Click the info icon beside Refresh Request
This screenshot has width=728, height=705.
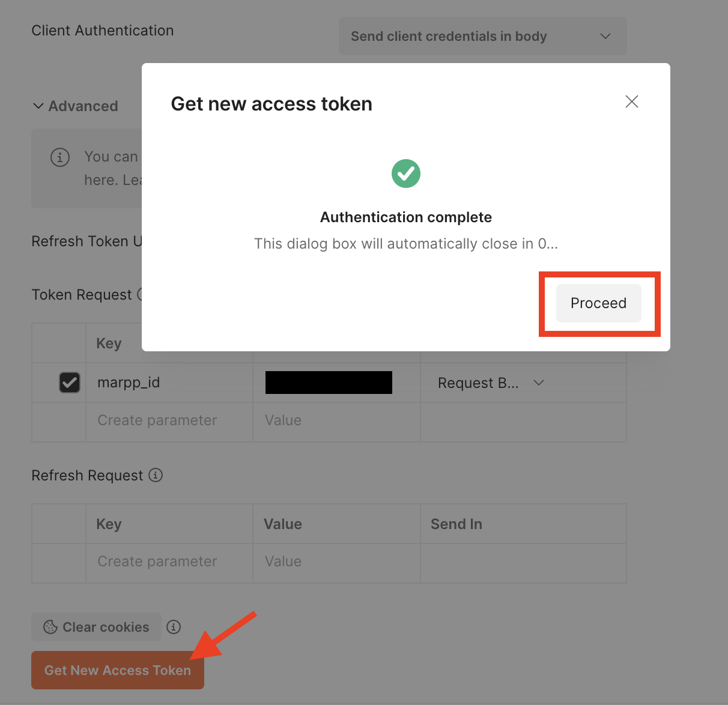(156, 475)
